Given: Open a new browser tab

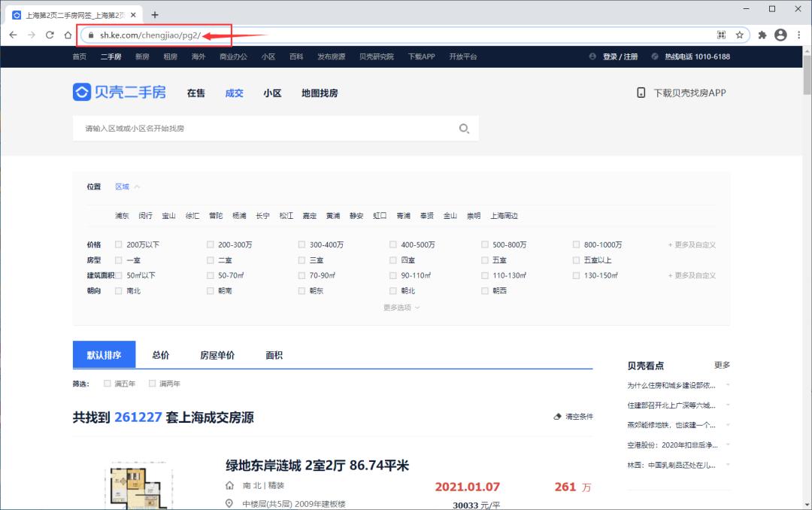Looking at the screenshot, I should (x=155, y=15).
